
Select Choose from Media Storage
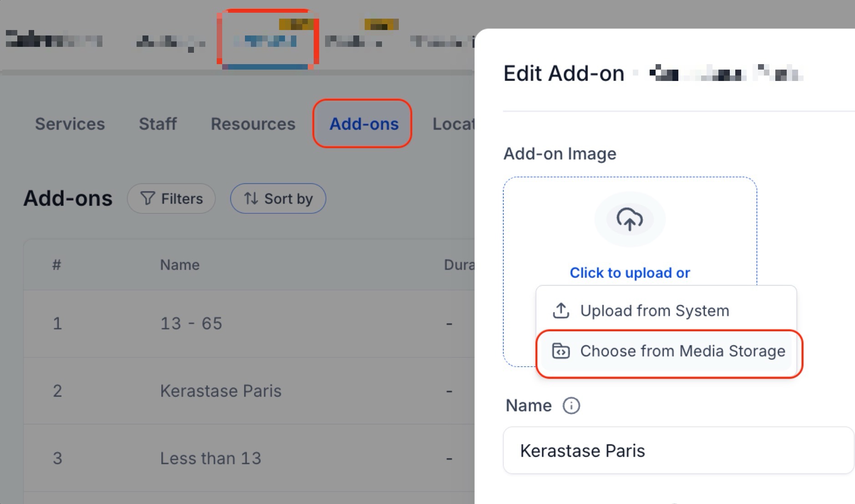tap(682, 351)
